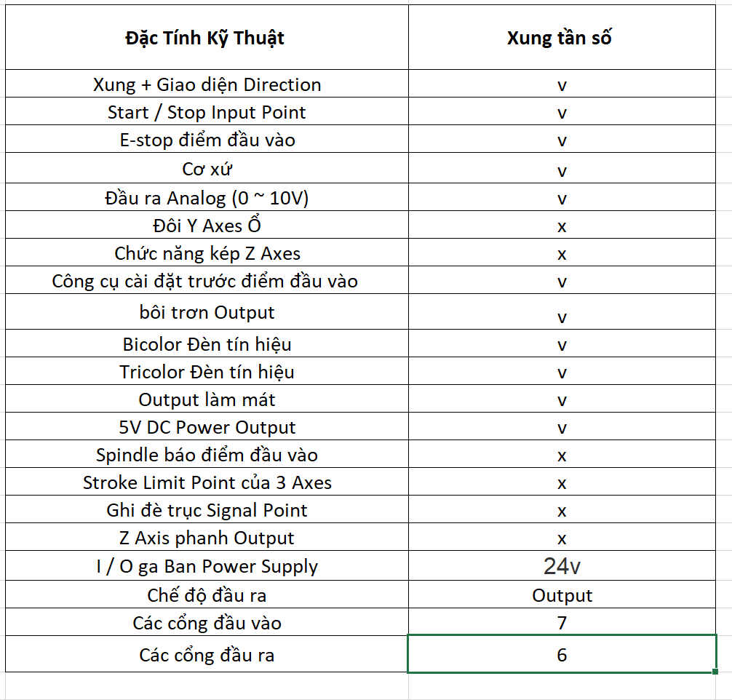Screen dimensions: 732x700
Task: Select the 'Chức năng kép Z Axes' cell
Action: click(x=207, y=253)
